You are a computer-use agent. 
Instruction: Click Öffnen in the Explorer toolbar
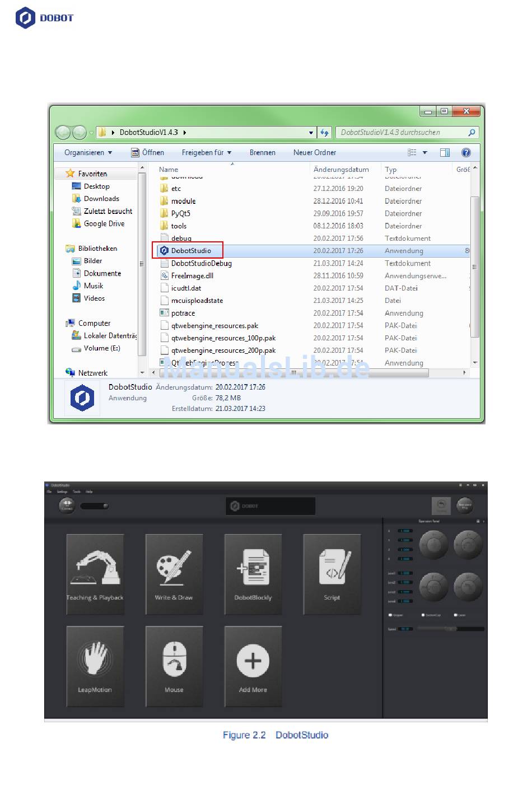point(148,152)
